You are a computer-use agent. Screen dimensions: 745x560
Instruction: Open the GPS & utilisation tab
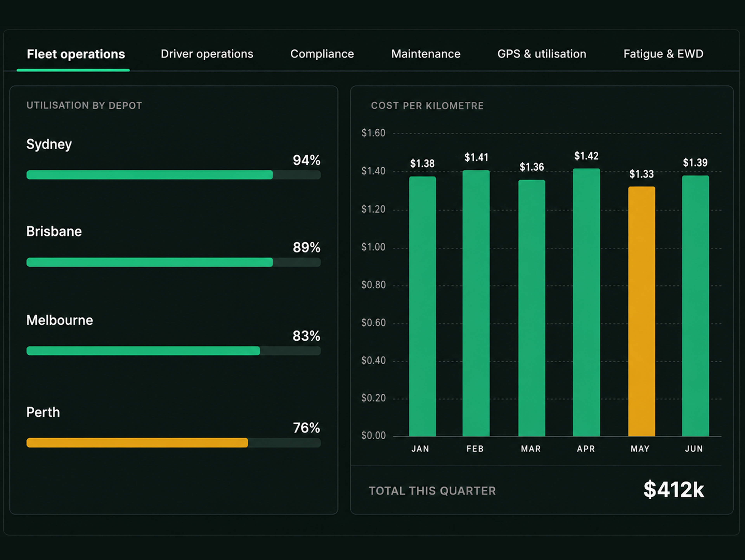click(x=541, y=54)
